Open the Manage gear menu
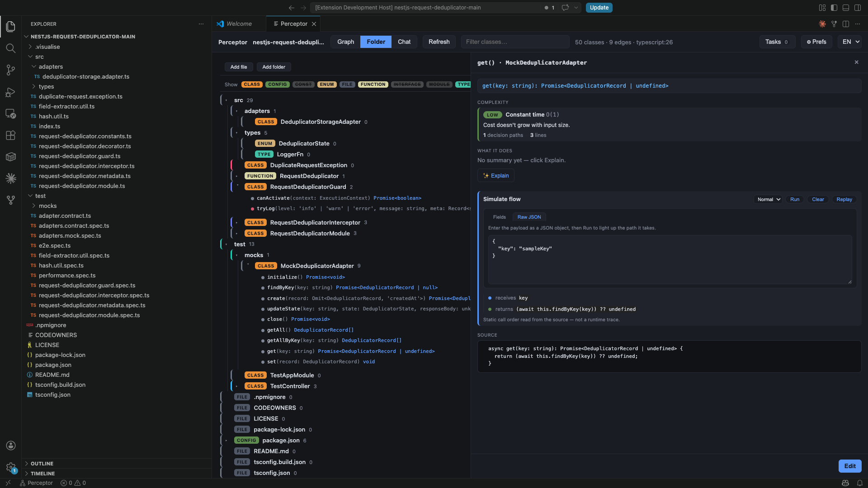Image resolution: width=868 pixels, height=488 pixels. 11,467
